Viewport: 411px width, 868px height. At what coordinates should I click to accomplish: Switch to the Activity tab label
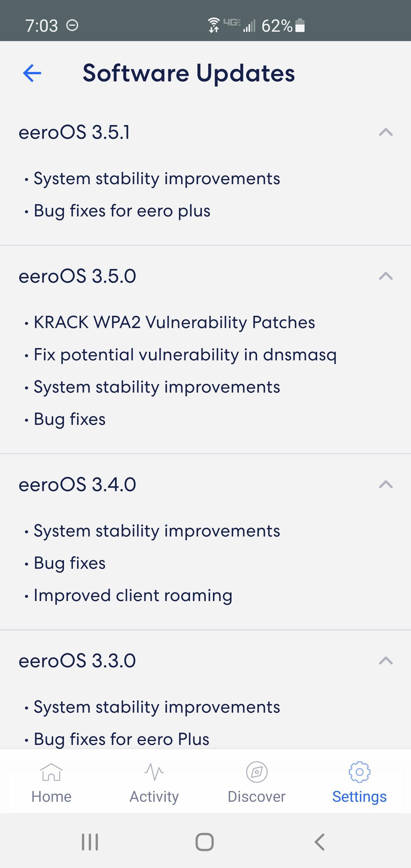(154, 797)
